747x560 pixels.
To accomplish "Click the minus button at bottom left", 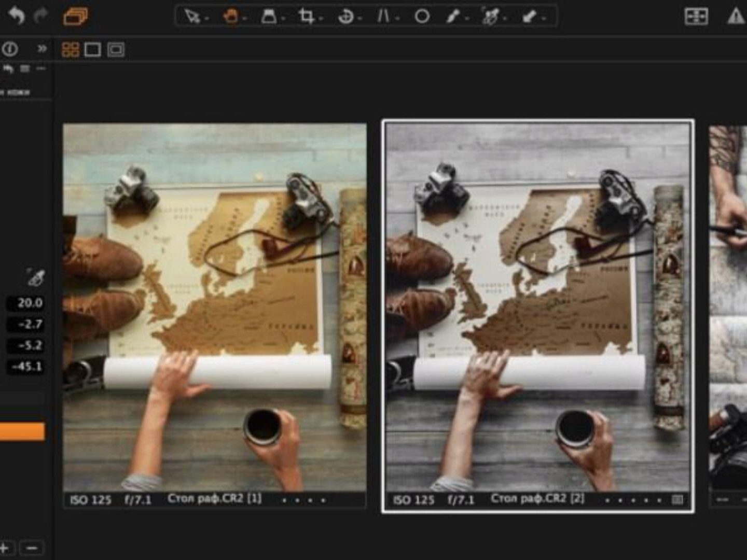I will click(32, 548).
